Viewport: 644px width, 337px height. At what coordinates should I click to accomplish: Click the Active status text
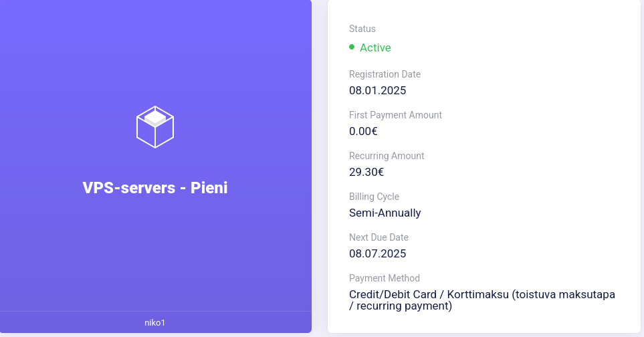click(x=375, y=47)
